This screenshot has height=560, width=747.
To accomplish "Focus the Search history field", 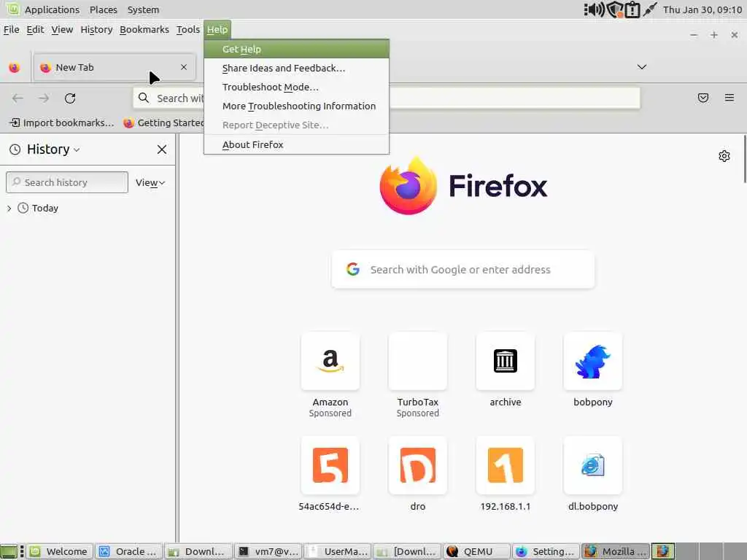I will [x=67, y=182].
